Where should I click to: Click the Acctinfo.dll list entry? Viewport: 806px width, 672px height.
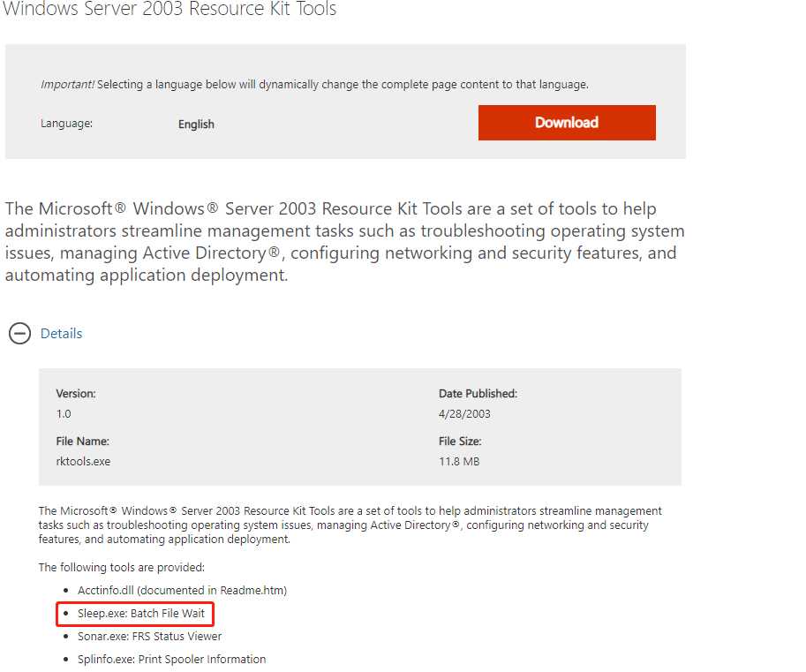coord(182,590)
